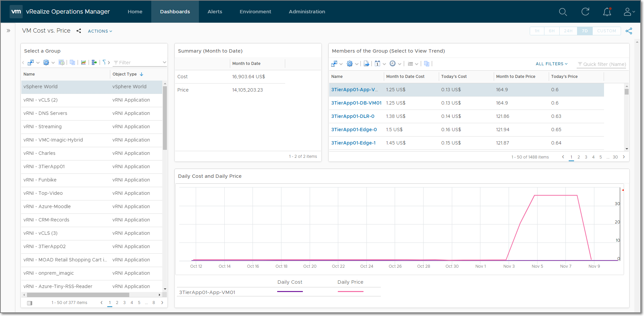The image size is (644, 316).
Task: Go to page 30 of Members list
Action: coord(615,157)
